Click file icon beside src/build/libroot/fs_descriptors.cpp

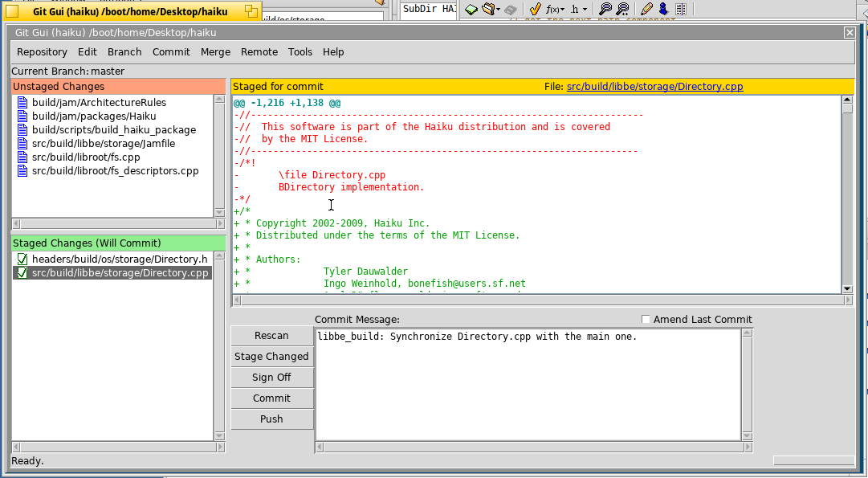point(22,170)
